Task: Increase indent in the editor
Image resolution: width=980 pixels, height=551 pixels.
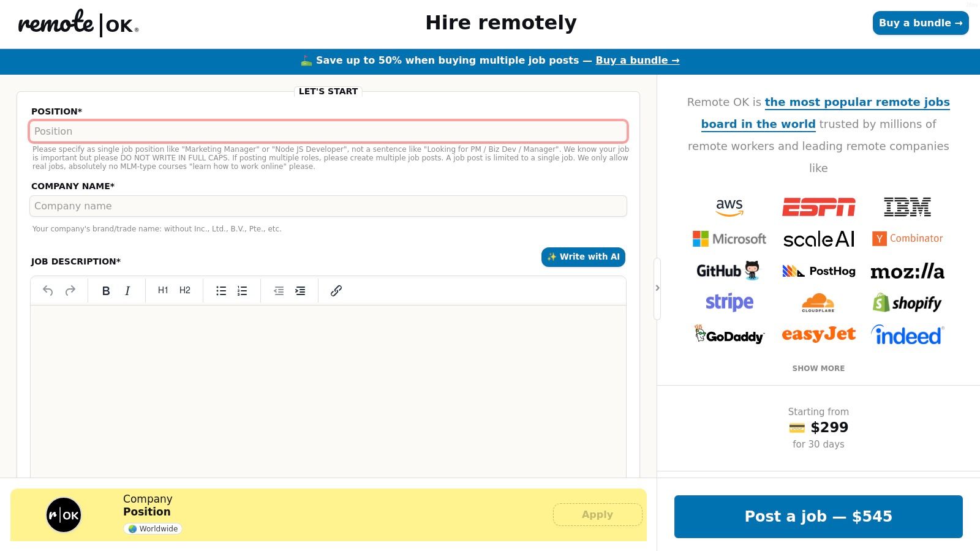Action: coord(300,291)
